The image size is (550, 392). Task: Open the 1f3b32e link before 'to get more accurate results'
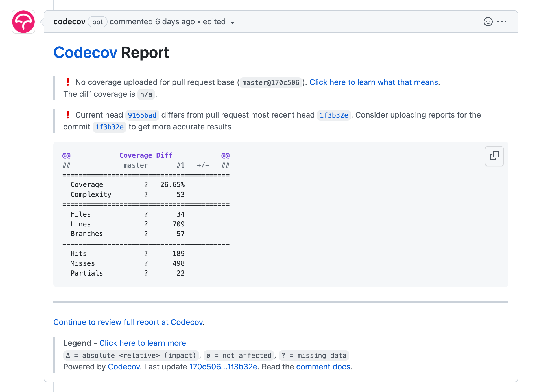(x=109, y=127)
